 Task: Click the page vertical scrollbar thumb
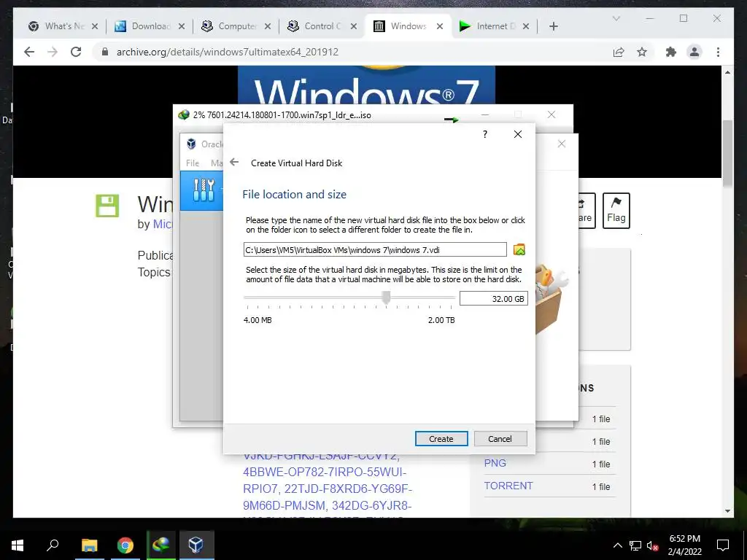727,153
